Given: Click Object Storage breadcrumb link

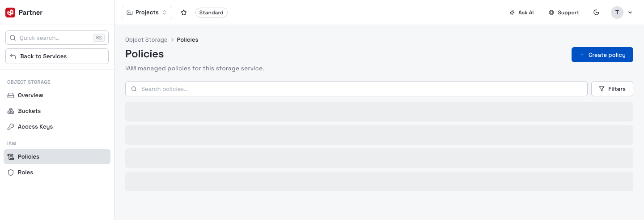Looking at the screenshot, I should (146, 40).
